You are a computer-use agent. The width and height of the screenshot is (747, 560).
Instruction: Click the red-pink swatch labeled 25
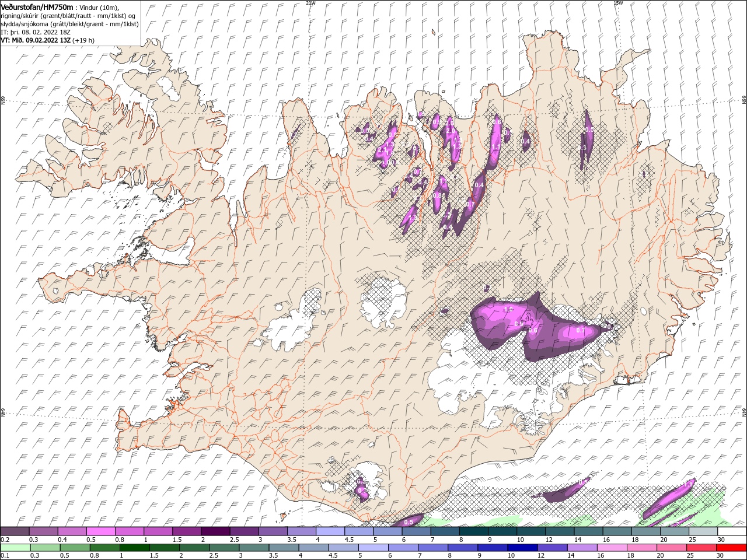point(701,548)
